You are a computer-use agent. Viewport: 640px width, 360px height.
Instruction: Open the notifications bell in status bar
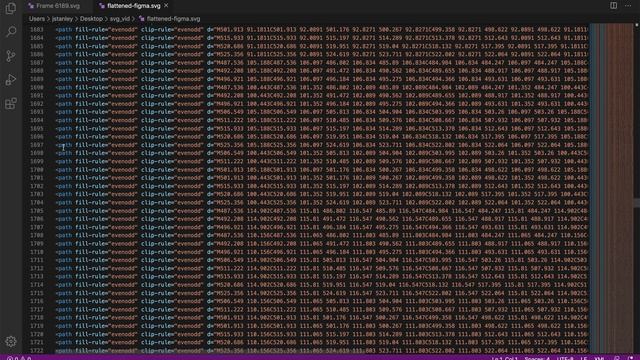(631, 358)
